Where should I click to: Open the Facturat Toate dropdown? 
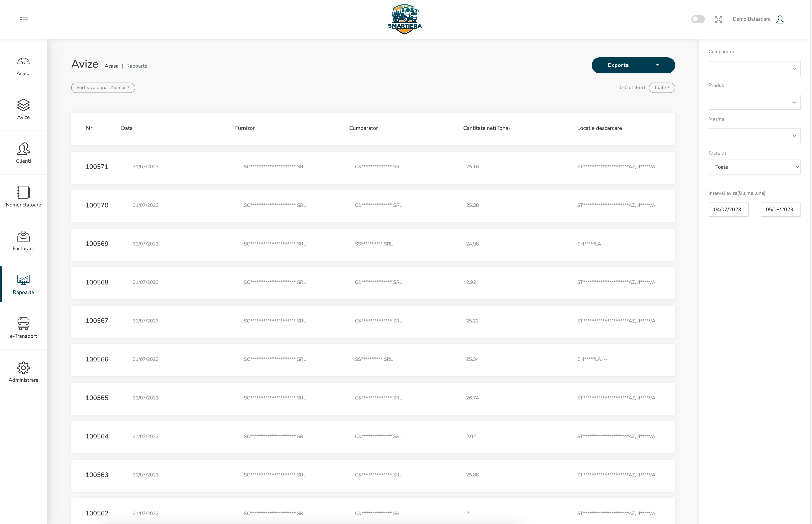754,167
